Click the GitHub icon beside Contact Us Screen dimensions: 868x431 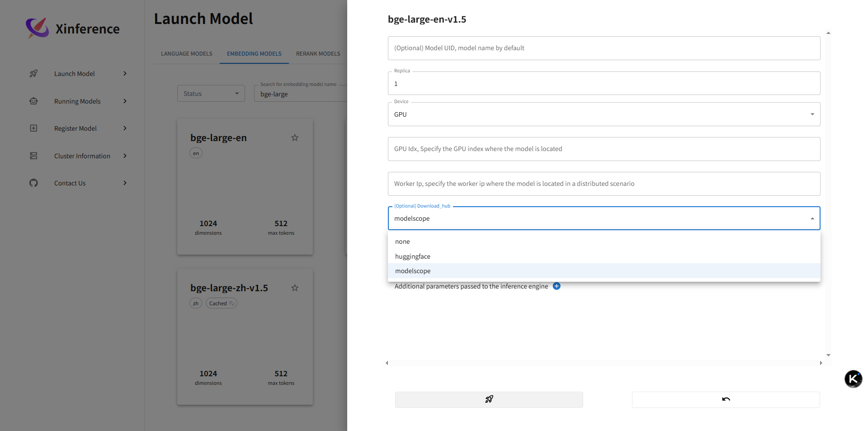click(33, 183)
